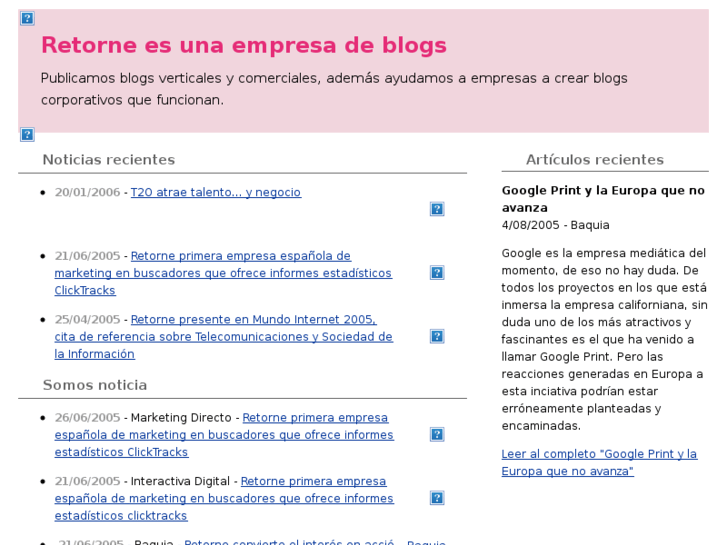The width and height of the screenshot is (727, 545).
Task: Open the Marketing Directo article link
Action: [x=224, y=435]
